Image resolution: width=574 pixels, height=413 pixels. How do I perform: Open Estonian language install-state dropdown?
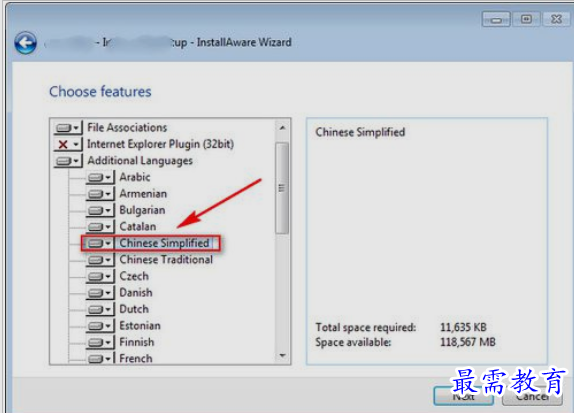coord(100,326)
